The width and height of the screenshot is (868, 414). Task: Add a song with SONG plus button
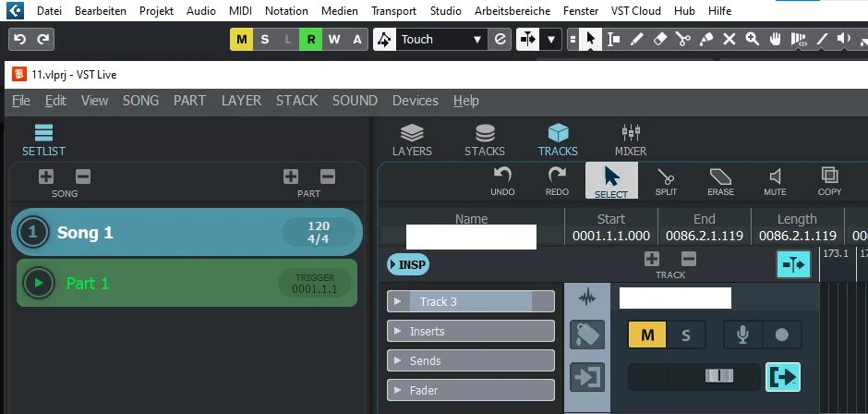pyautogui.click(x=46, y=177)
